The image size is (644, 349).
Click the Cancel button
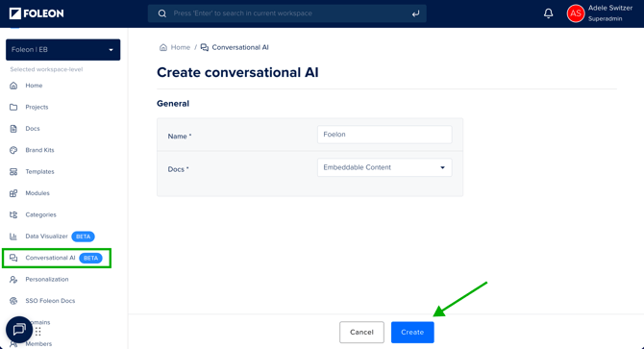click(x=361, y=332)
